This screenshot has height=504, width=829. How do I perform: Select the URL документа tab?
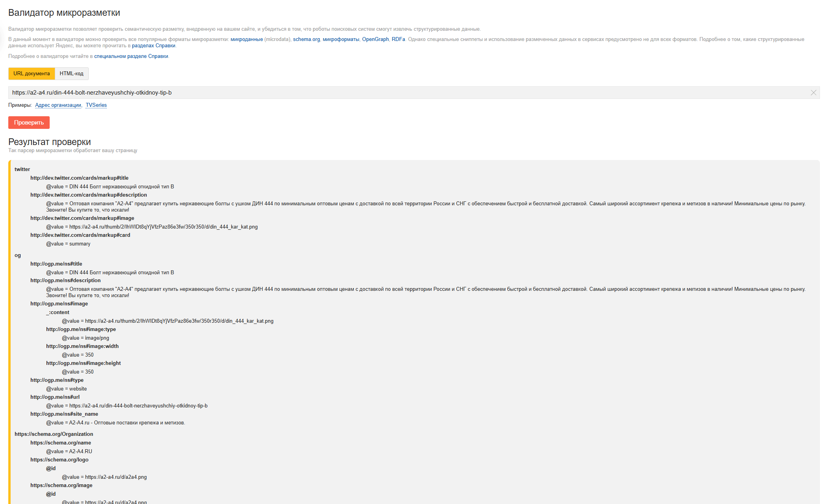32,74
